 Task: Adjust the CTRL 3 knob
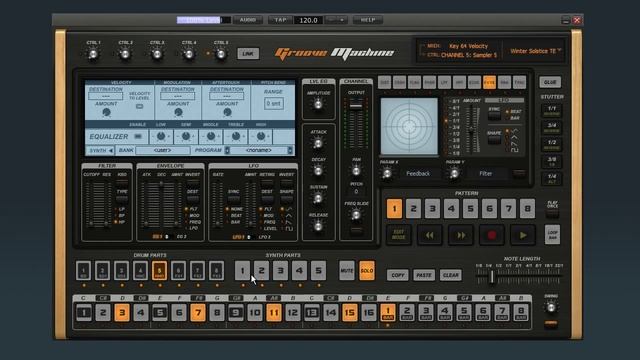pyautogui.click(x=157, y=54)
